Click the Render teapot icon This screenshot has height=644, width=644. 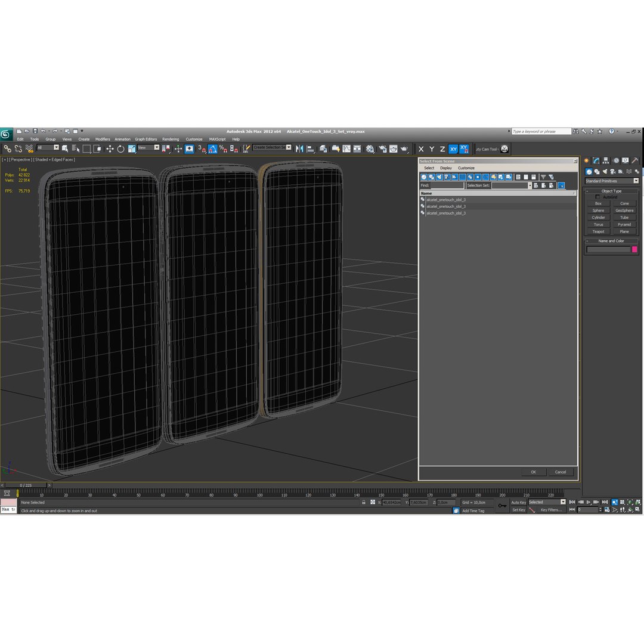click(x=404, y=148)
